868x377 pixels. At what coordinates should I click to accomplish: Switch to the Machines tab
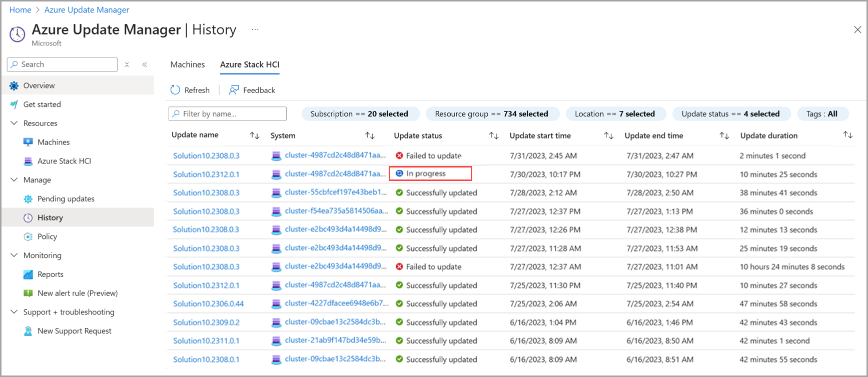tap(188, 64)
